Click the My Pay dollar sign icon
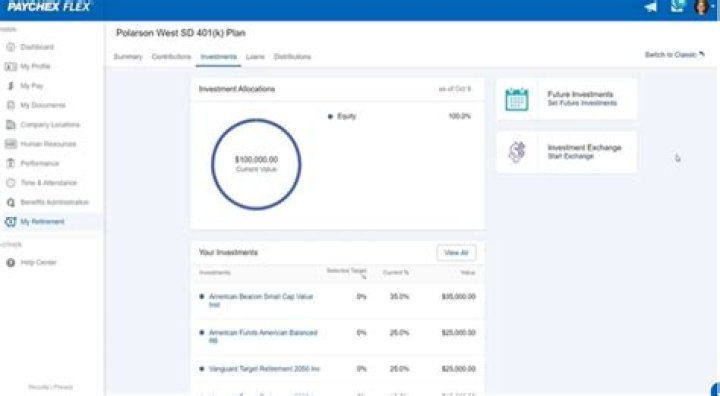 [x=10, y=86]
